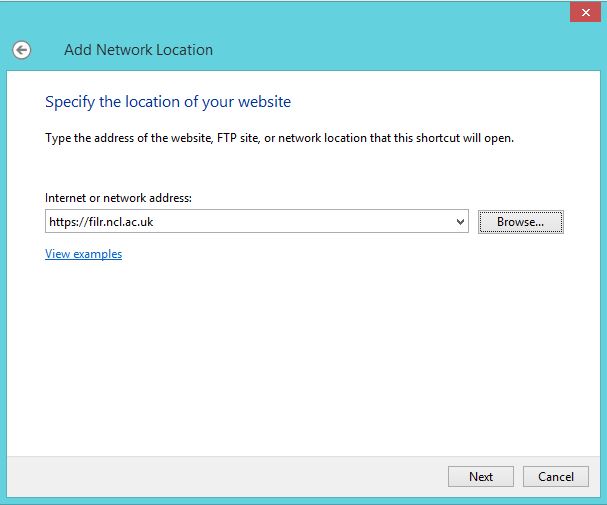
Task: Expand the network address dropdown arrow
Action: pos(460,222)
